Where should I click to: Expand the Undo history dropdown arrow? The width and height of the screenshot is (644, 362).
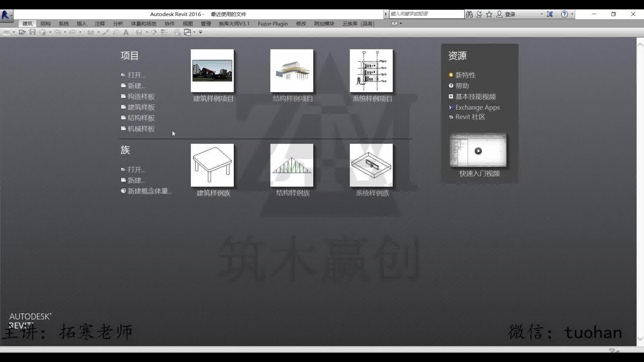[65, 32]
